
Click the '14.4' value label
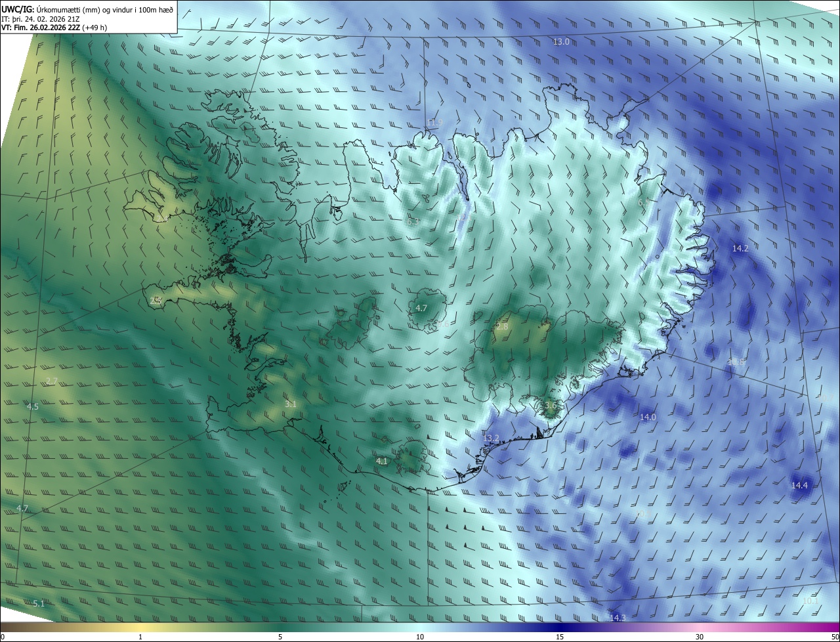799,485
